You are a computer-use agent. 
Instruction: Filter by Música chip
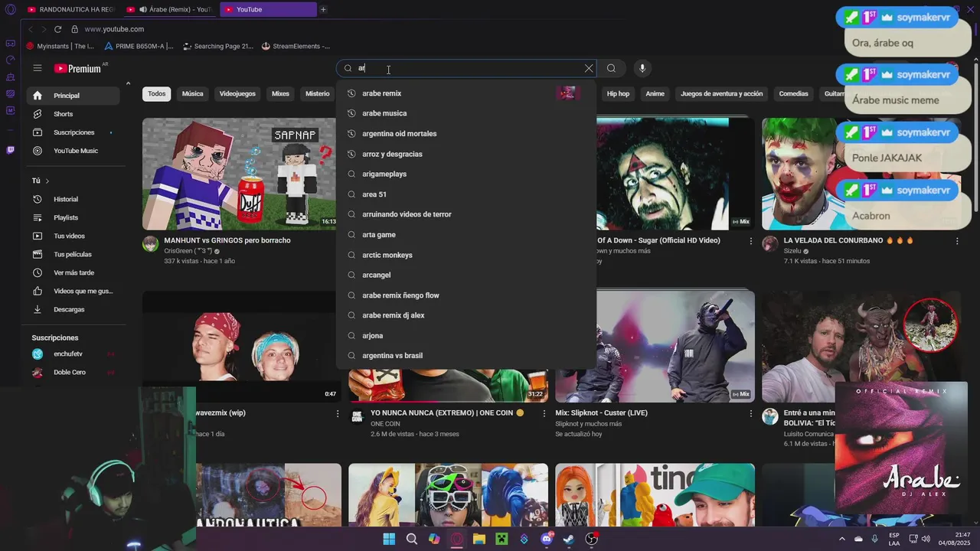pos(192,94)
